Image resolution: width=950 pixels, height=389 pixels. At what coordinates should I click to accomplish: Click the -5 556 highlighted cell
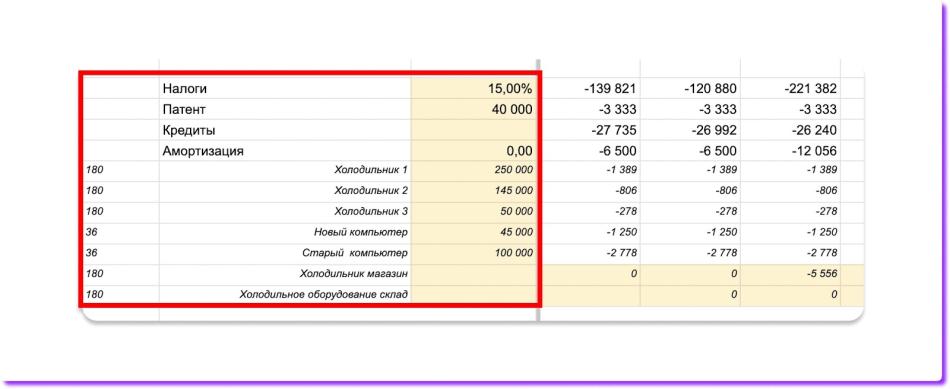pyautogui.click(x=791, y=274)
